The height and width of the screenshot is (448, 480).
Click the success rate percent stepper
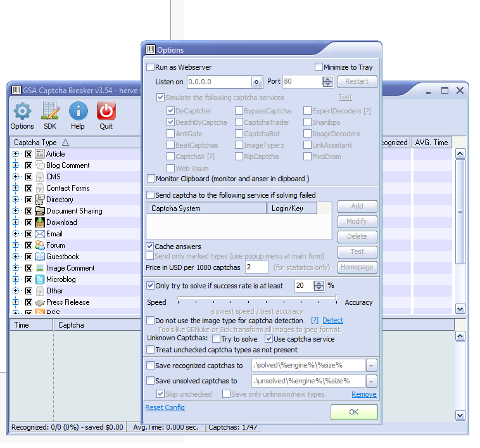[x=319, y=286]
